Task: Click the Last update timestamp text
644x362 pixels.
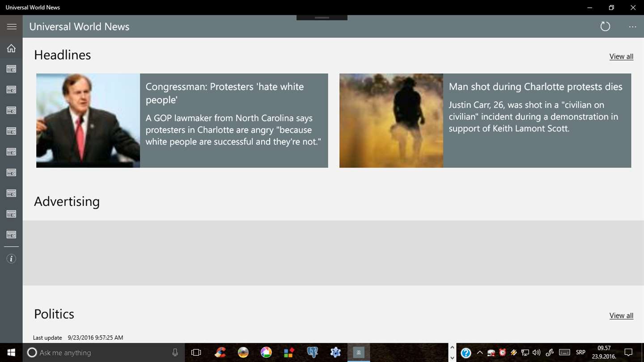Action: pos(78,338)
